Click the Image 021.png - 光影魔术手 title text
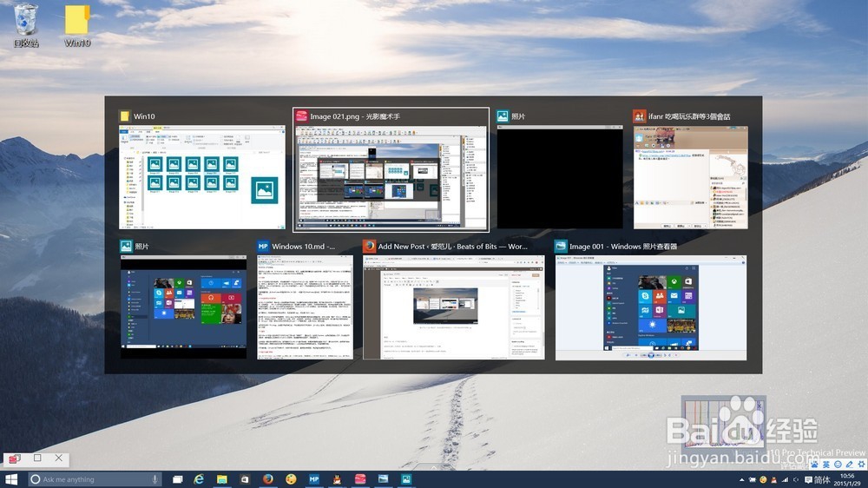 click(x=355, y=116)
